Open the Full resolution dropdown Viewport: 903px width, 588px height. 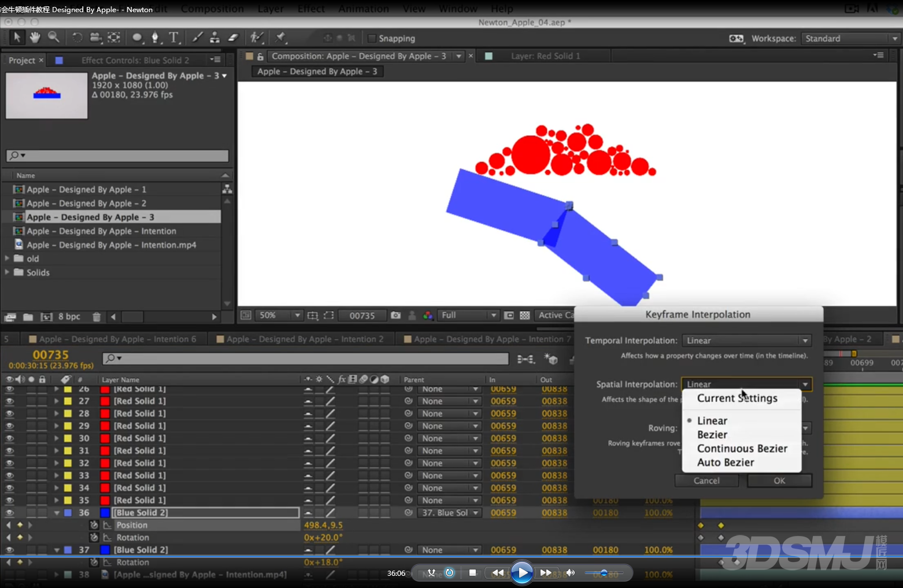[468, 316]
